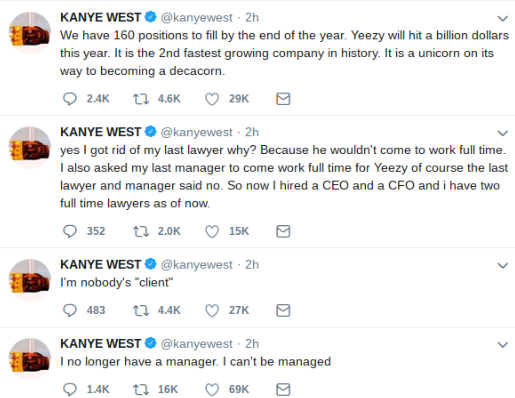515x398 pixels.
Task: Like the can't be managed tweet
Action: tap(212, 389)
